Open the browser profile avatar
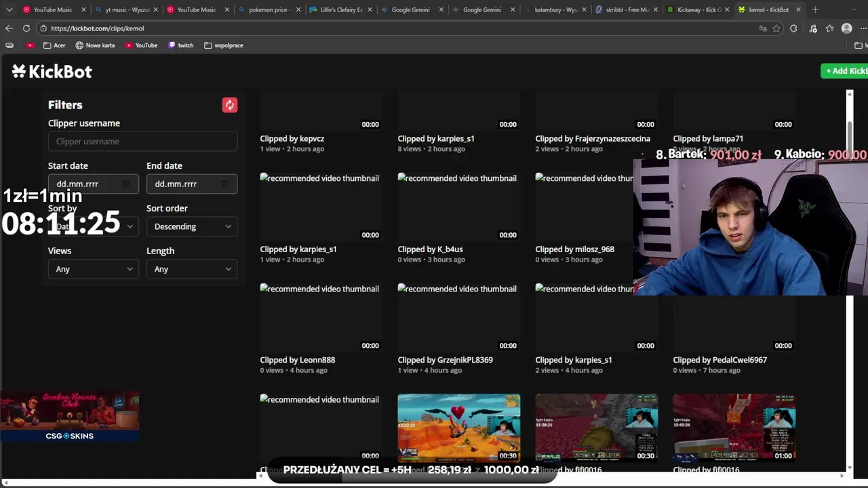Image resolution: width=868 pixels, height=488 pixels. pos(846,28)
